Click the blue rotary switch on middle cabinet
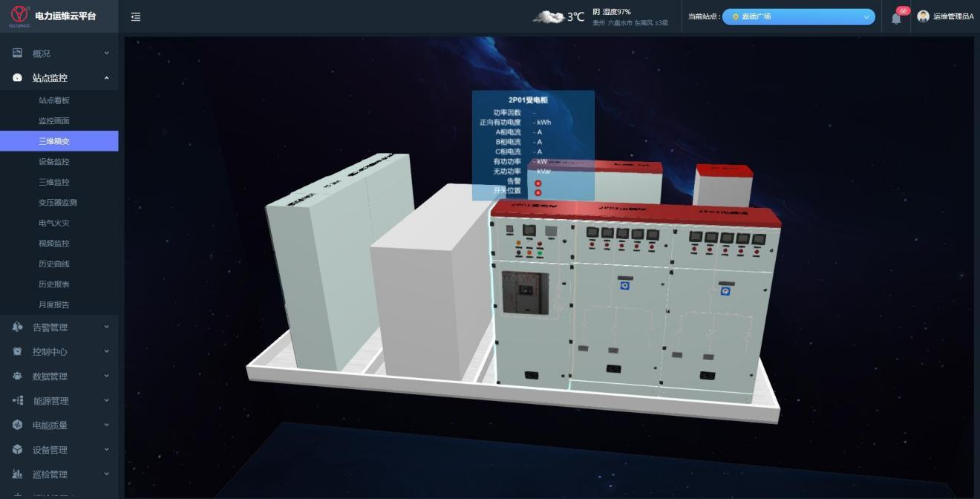The height and width of the screenshot is (499, 980). [625, 286]
